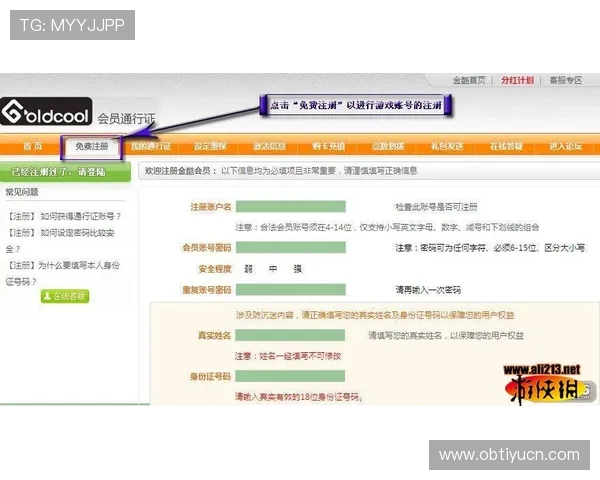Open the 礼包发送 navigation tab
Image resolution: width=600 pixels, height=480 pixels.
pyautogui.click(x=447, y=146)
